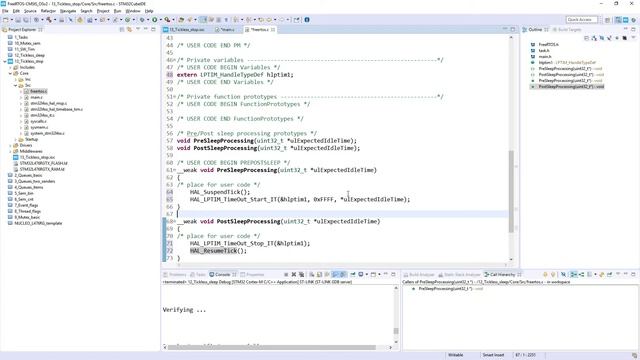The width and height of the screenshot is (640, 360).
Task: Click the Save toolbar icon
Action: pos(18,20)
